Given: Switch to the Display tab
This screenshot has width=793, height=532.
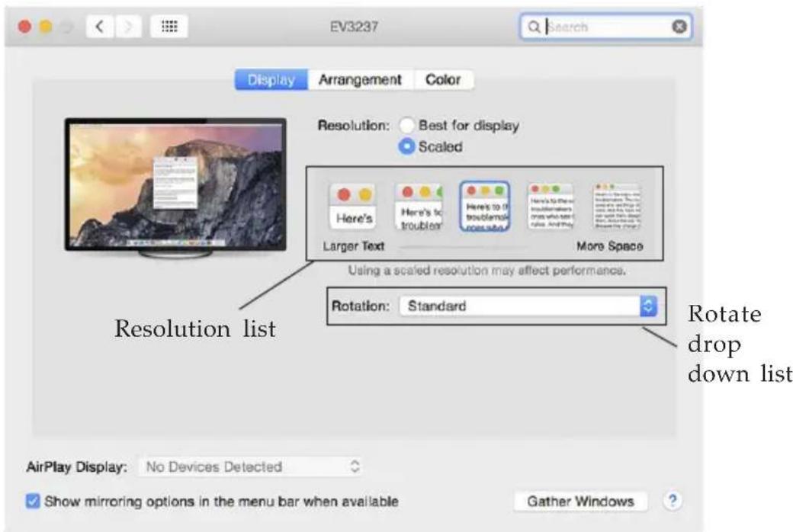Looking at the screenshot, I should click(271, 80).
